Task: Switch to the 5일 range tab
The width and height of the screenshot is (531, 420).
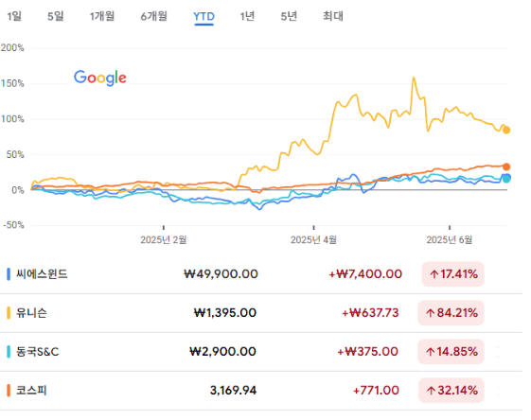Action: click(56, 16)
